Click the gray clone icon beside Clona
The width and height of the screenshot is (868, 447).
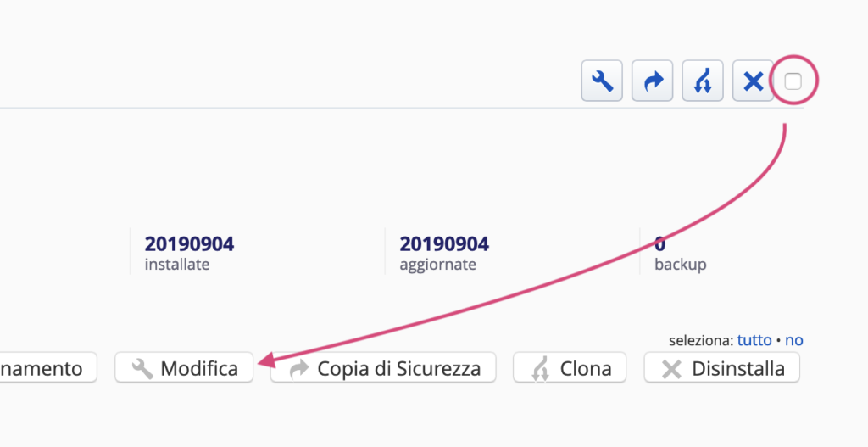(540, 369)
